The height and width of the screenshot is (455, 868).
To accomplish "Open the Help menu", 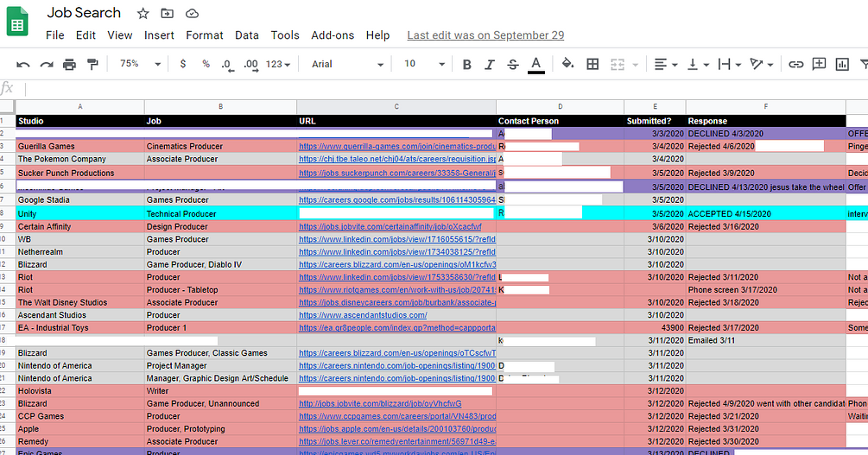I will [377, 35].
